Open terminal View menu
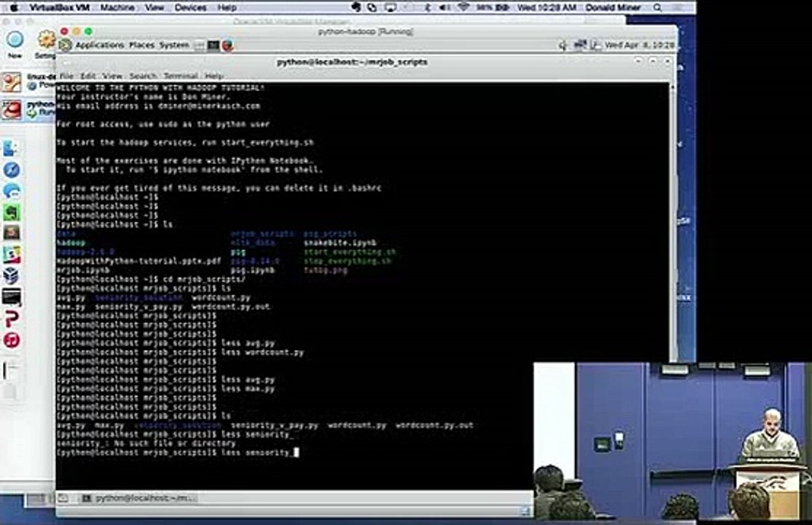 click(x=112, y=76)
